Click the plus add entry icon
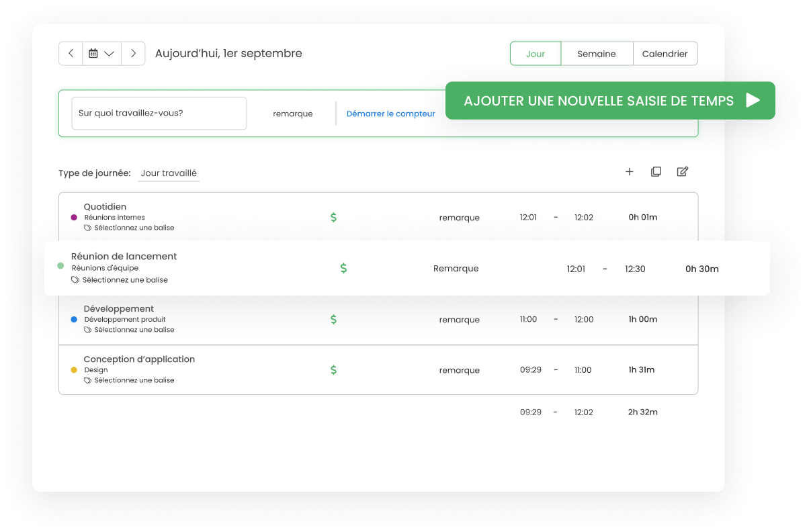The width and height of the screenshot is (811, 532). [630, 172]
